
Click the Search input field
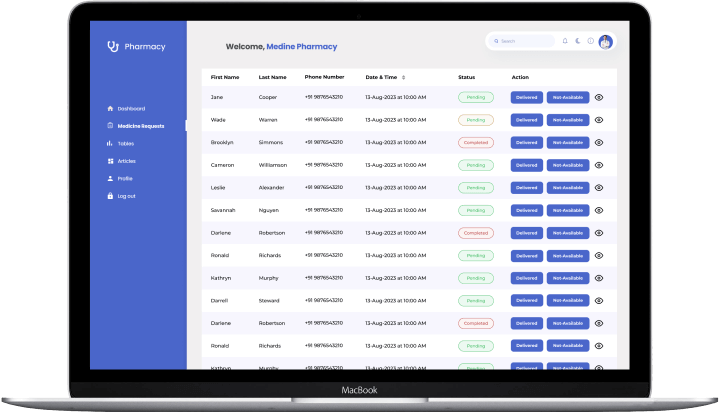tap(523, 41)
